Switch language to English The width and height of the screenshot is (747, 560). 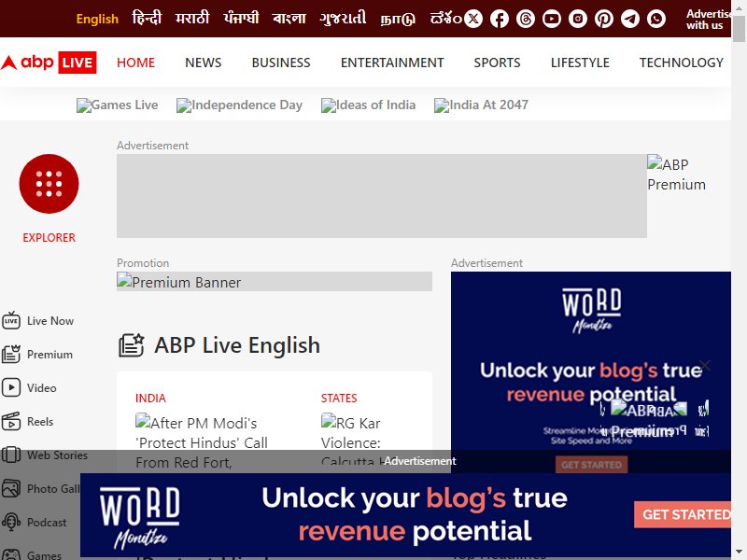tap(97, 19)
